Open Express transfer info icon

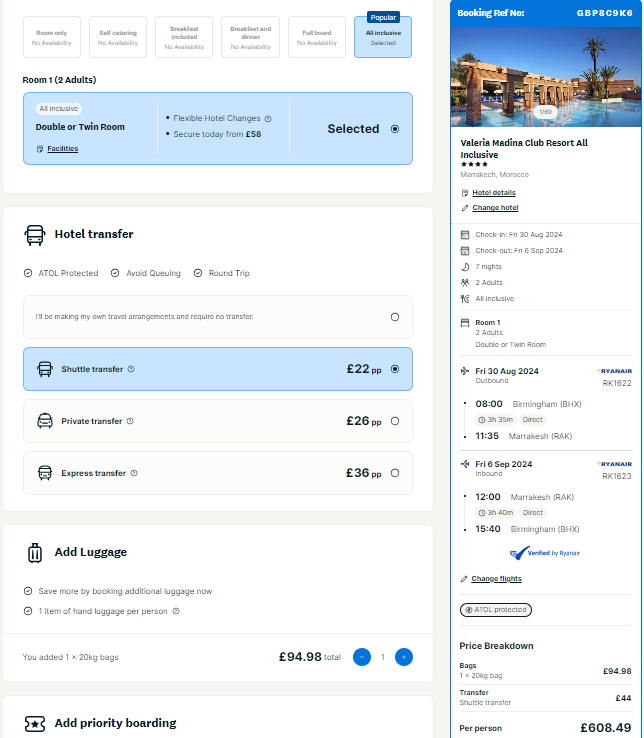coord(134,473)
